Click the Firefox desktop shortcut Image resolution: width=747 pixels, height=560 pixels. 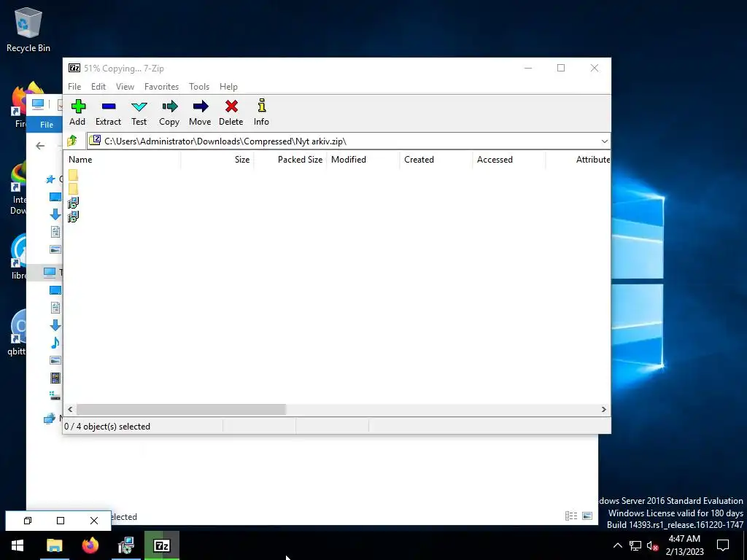click(x=19, y=106)
